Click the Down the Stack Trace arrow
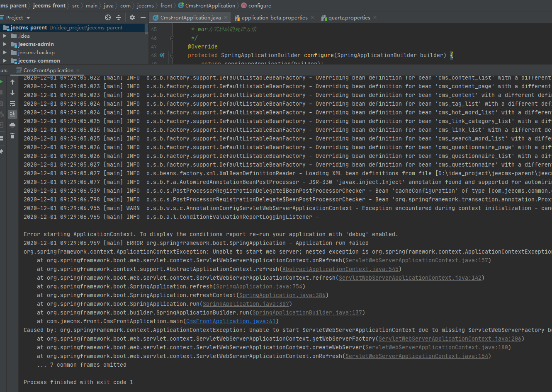The width and height of the screenshot is (552, 392). pos(12,93)
